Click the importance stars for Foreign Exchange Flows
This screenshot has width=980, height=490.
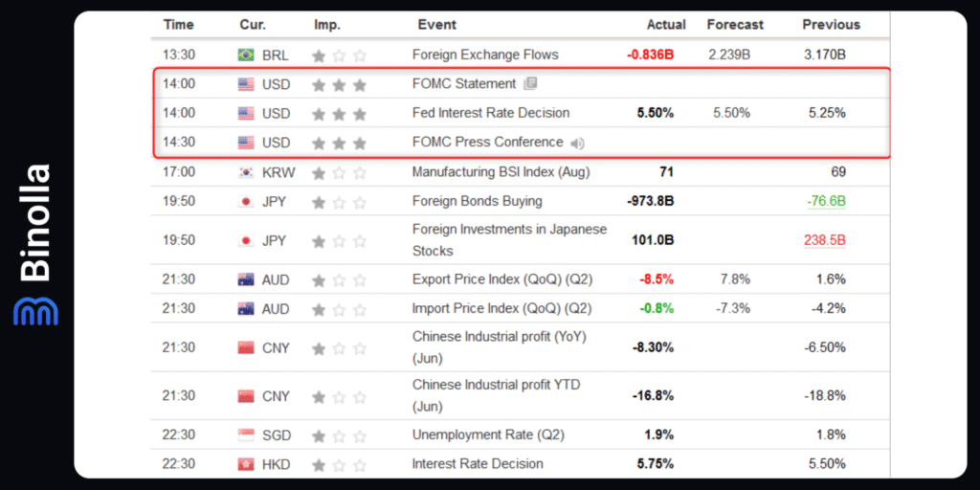[339, 56]
